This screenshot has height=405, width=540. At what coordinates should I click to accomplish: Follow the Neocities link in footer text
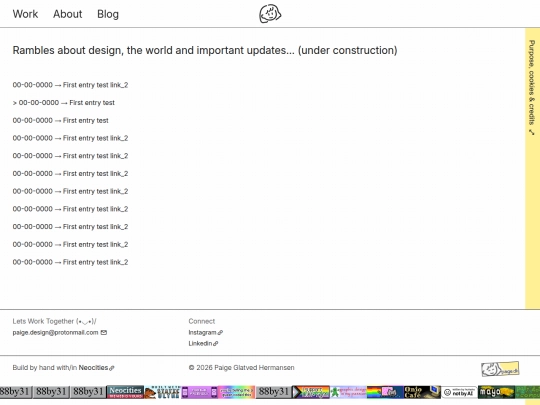tap(96, 368)
